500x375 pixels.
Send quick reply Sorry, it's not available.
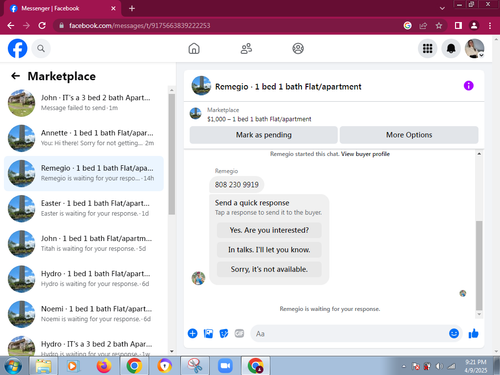269,269
